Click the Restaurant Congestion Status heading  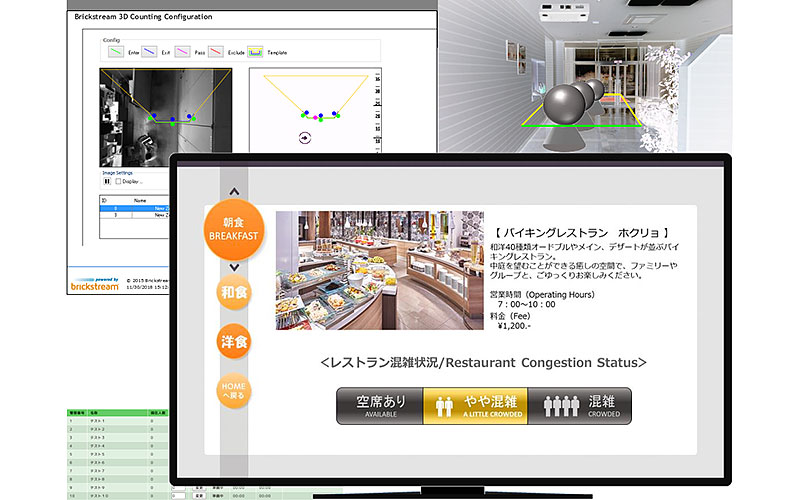(483, 363)
